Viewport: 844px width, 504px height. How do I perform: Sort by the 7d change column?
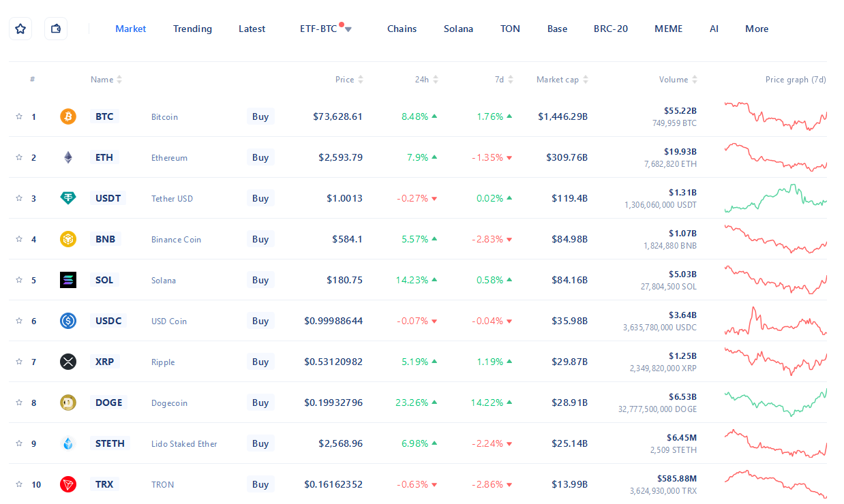504,80
